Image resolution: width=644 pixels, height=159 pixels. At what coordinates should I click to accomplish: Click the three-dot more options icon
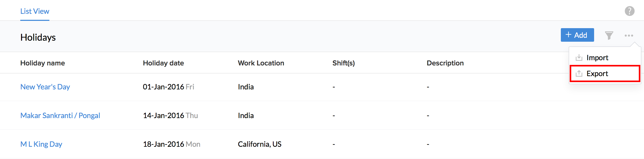coord(629,35)
